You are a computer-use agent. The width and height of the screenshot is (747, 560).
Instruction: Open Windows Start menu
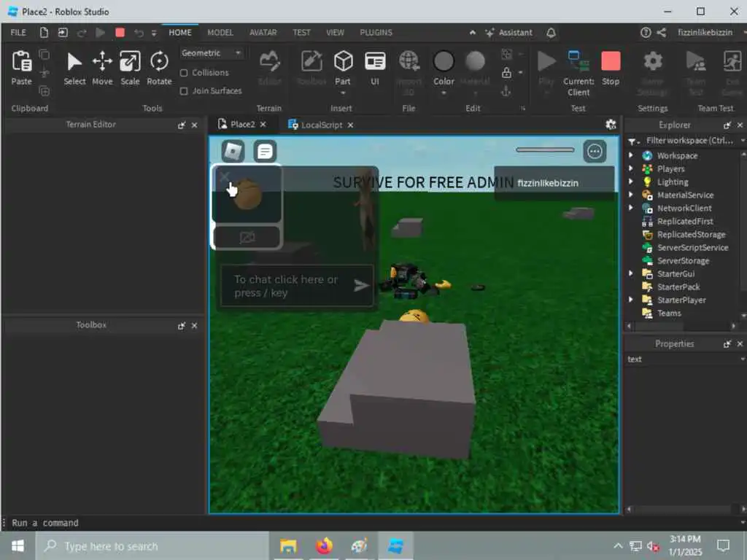click(18, 545)
